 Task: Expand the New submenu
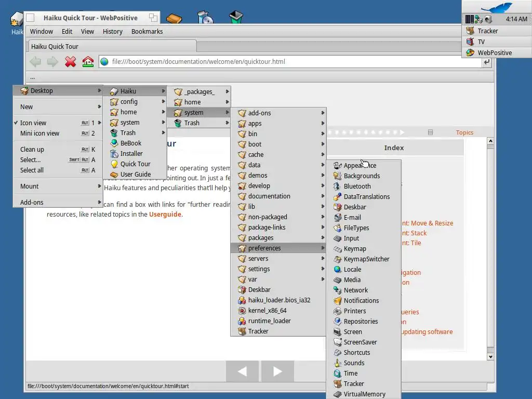click(x=58, y=107)
